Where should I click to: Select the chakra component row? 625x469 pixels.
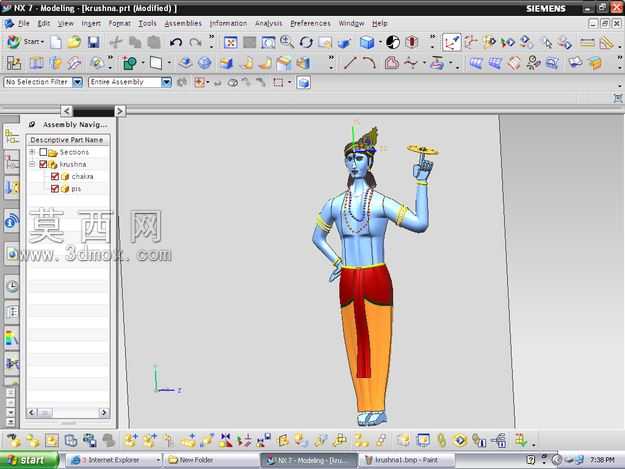click(68, 176)
